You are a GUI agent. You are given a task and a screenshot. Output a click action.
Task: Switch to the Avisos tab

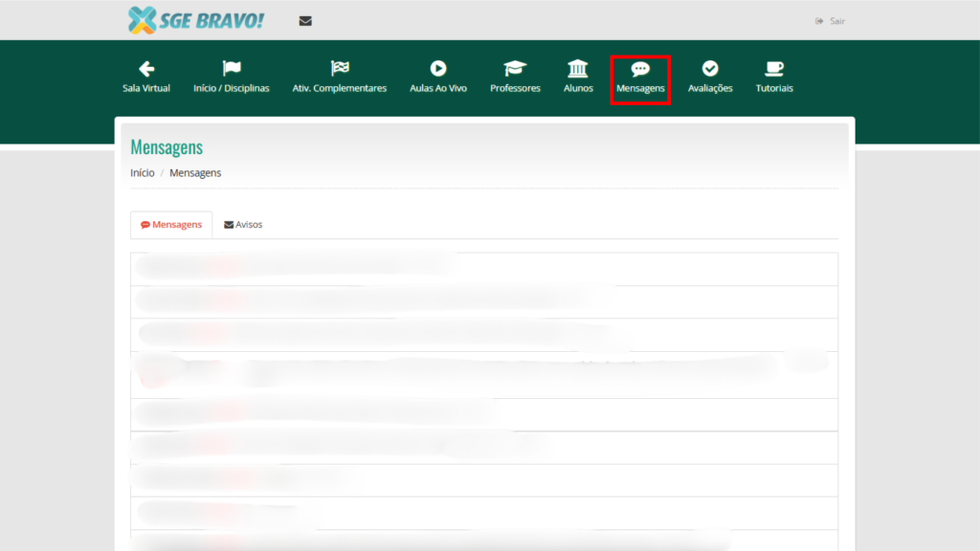click(243, 225)
